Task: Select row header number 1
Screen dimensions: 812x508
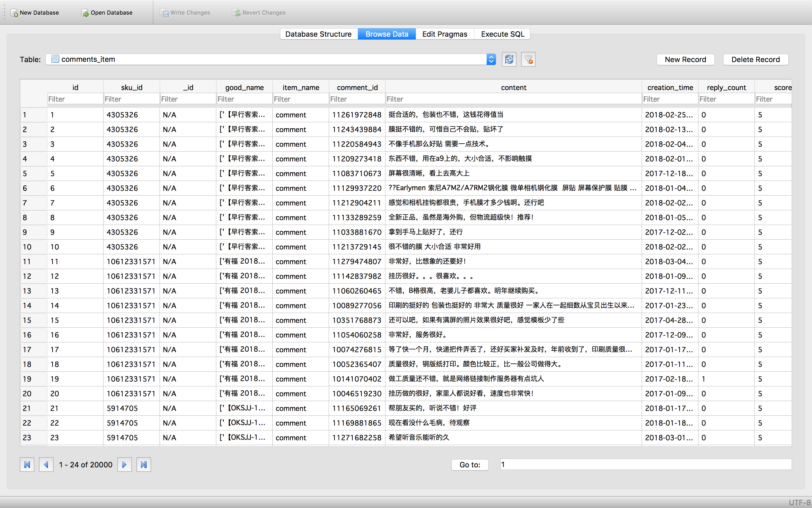Action: [x=34, y=115]
